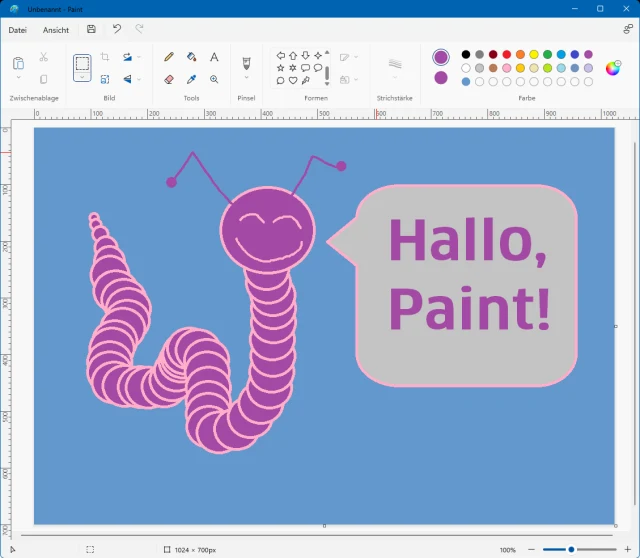Click the speech bubble in the drawing
This screenshot has height=558, width=640.
click(x=452, y=285)
